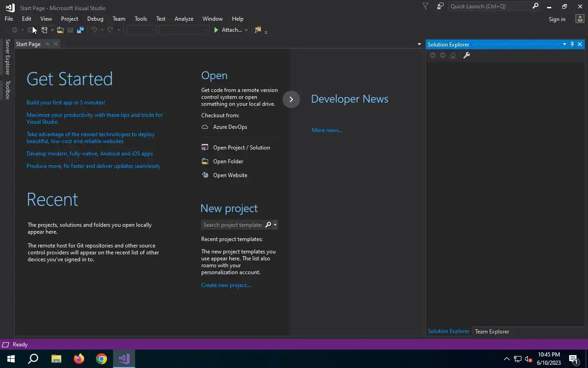Click Produce more, fix faster link
Image resolution: width=588 pixels, height=368 pixels.
pyautogui.click(x=93, y=166)
